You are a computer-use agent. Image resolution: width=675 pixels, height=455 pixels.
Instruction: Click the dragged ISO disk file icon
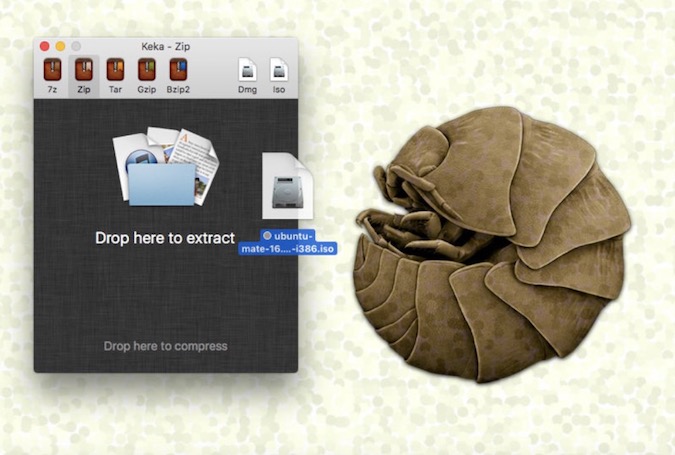(288, 187)
